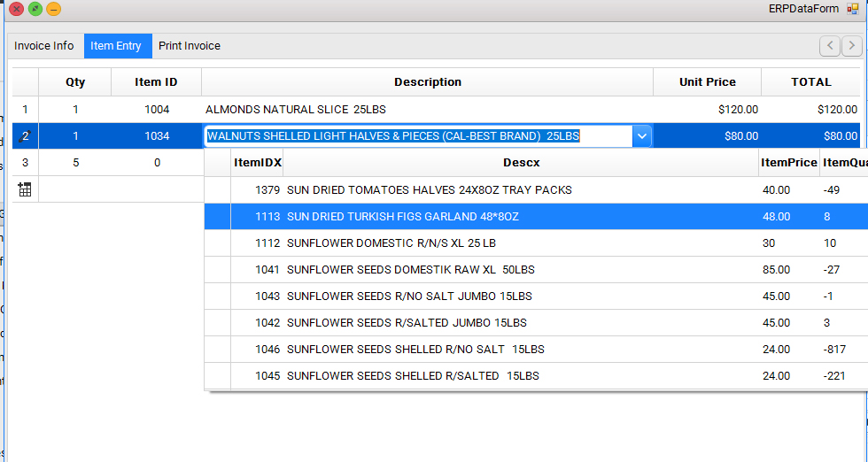Click the TOTAL column header

click(x=811, y=82)
